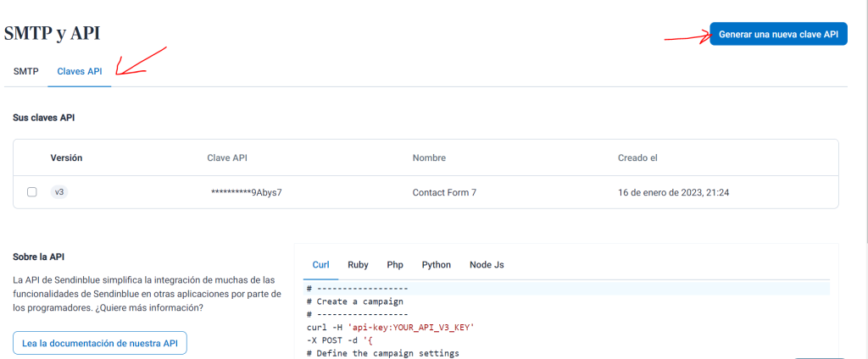Tick the checkbox for the v3 key row

tap(32, 192)
